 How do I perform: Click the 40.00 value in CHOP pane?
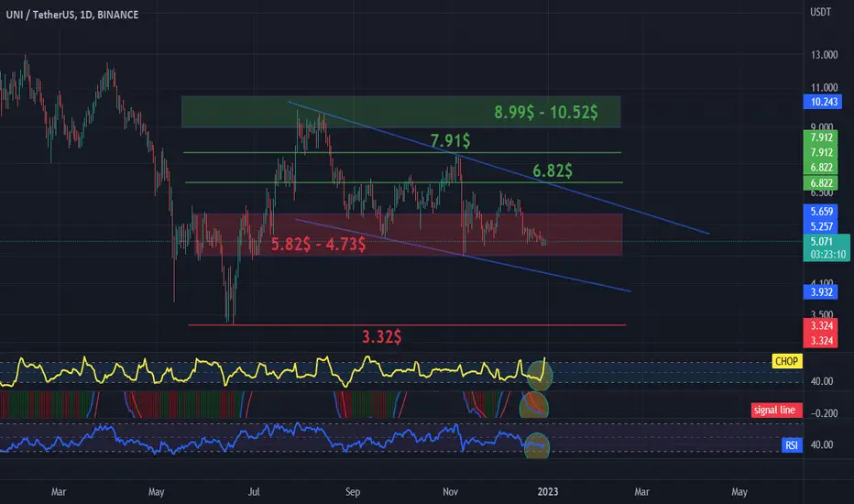pos(821,381)
